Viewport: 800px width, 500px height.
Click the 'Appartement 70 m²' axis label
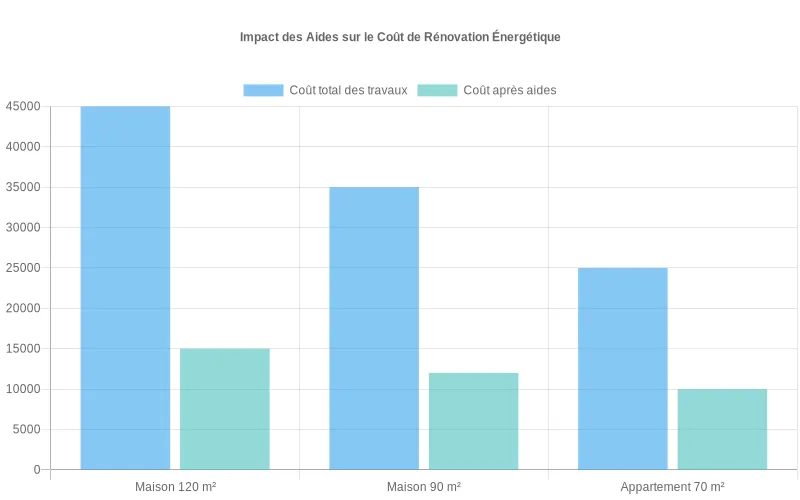point(672,487)
